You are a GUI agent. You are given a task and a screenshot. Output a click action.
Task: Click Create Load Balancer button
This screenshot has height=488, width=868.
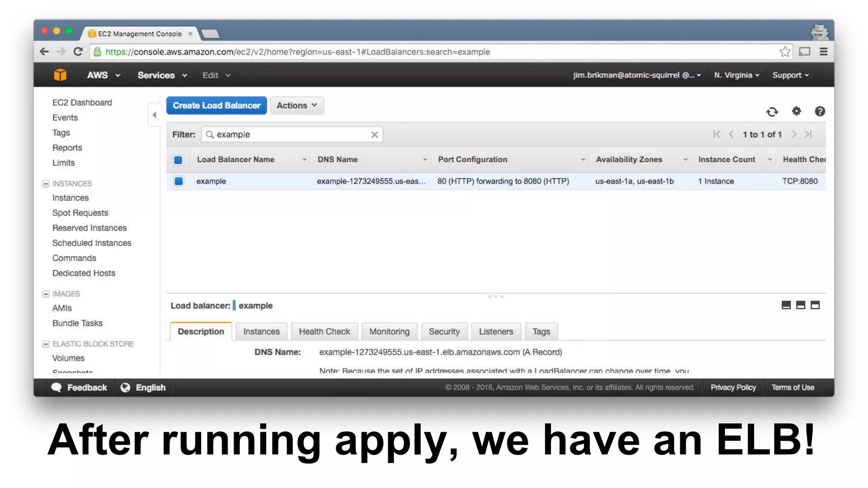216,105
